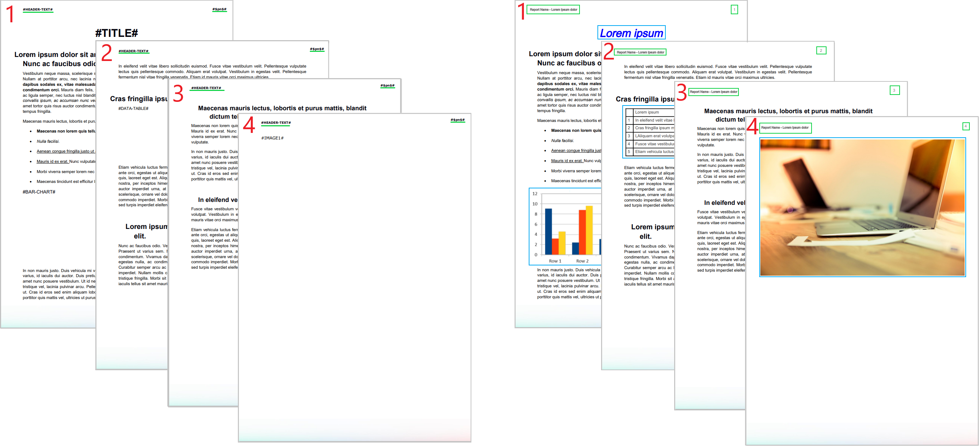Open "Aenean congue fringilla justo" link in the template
This screenshot has width=980, height=448.
(x=66, y=151)
